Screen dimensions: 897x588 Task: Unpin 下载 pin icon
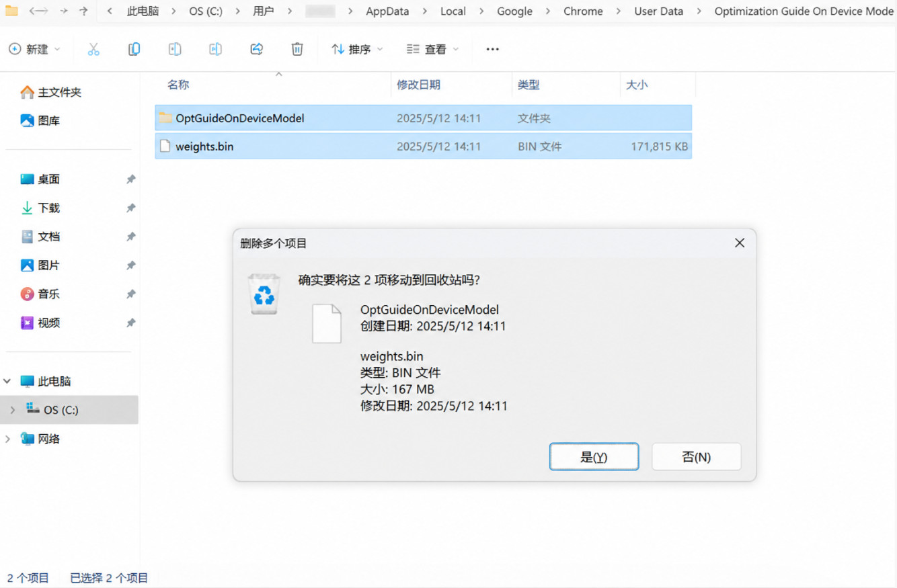click(x=130, y=208)
